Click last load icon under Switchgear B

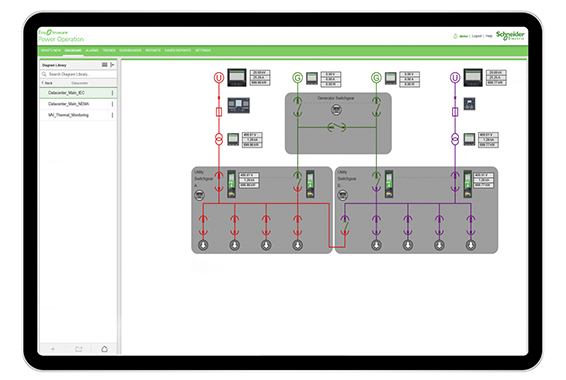tap(470, 245)
